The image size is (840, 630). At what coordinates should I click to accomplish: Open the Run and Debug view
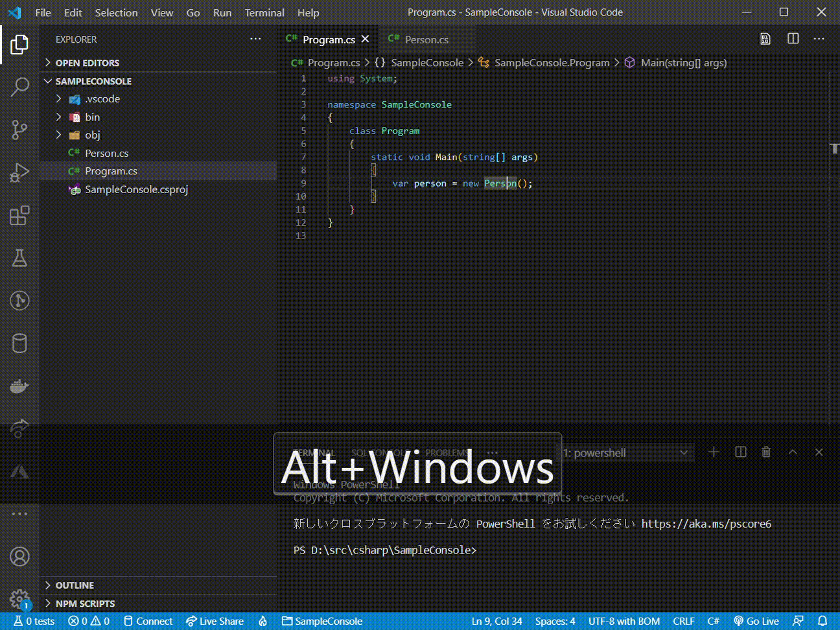(19, 172)
